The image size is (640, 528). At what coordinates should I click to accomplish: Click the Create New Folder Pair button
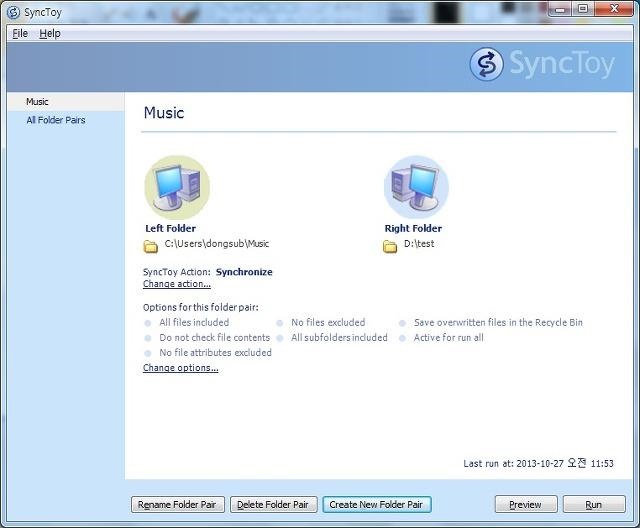coord(377,504)
